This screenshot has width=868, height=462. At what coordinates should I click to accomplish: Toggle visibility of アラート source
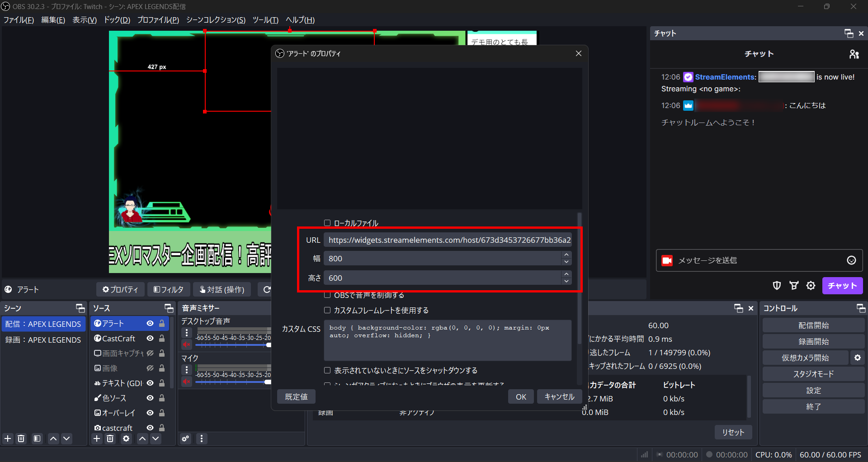click(150, 323)
